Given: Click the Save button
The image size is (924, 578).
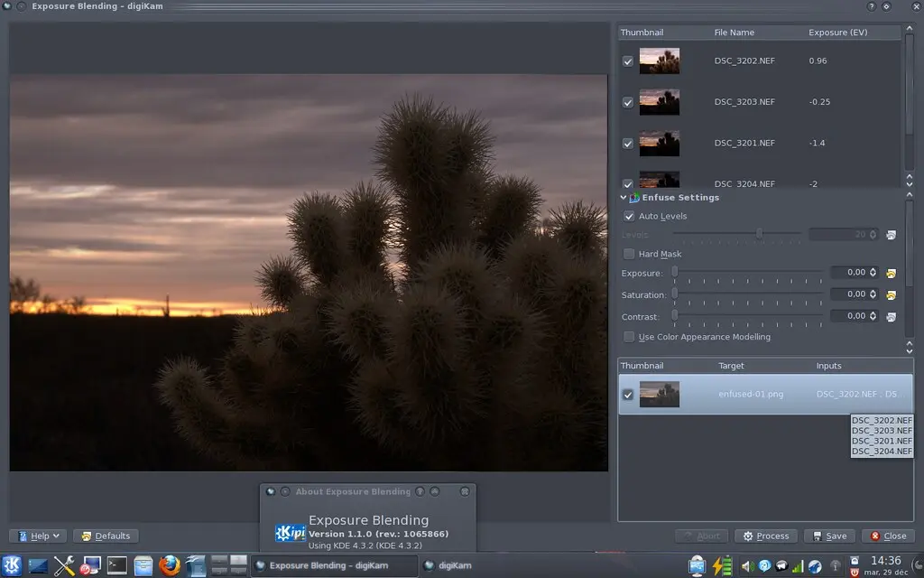Looking at the screenshot, I should point(828,536).
